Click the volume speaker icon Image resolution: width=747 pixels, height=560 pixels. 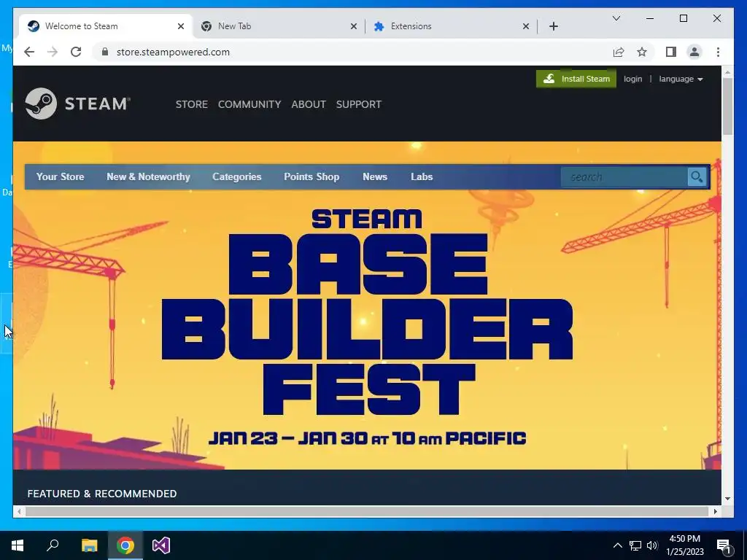click(652, 545)
